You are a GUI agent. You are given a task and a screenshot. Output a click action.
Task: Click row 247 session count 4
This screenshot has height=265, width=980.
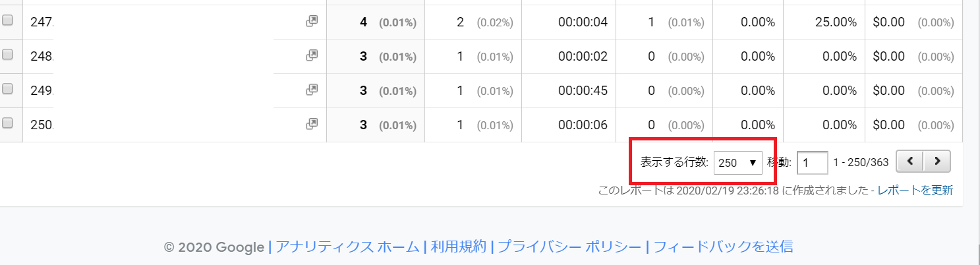pyautogui.click(x=363, y=22)
